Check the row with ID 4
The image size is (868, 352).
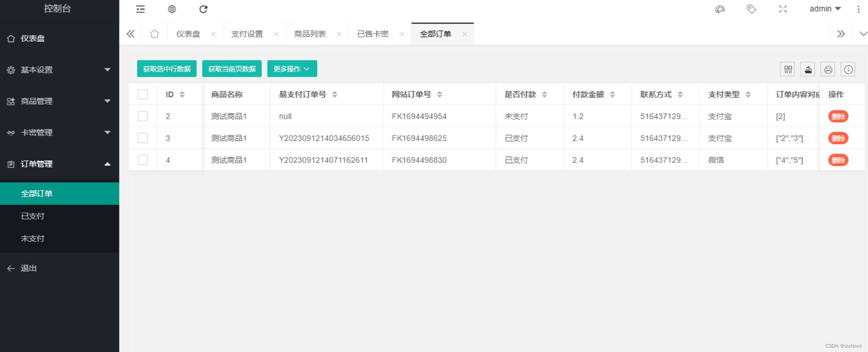[x=143, y=160]
